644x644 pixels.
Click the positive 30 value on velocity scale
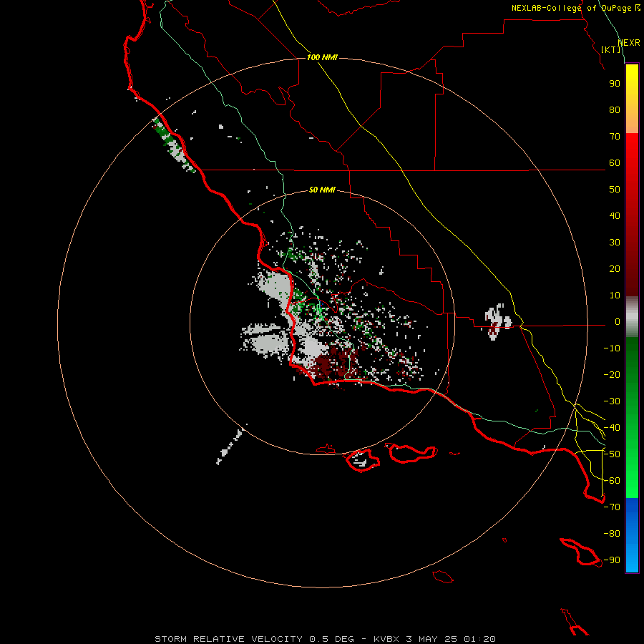click(x=615, y=243)
